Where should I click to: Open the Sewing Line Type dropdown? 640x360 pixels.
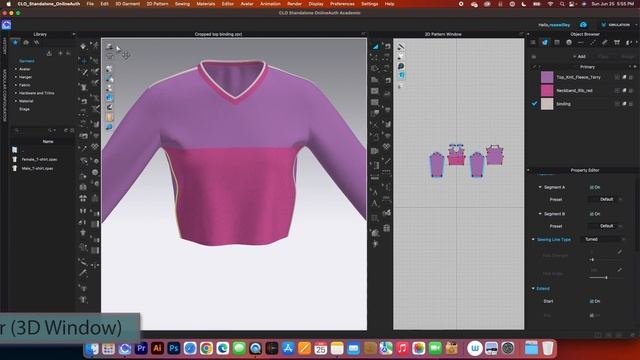[x=603, y=239]
